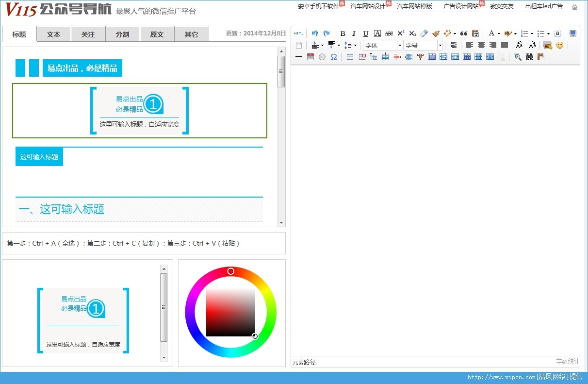The width and height of the screenshot is (588, 384).
Task: Switch to the 分割 tab
Action: (x=122, y=34)
